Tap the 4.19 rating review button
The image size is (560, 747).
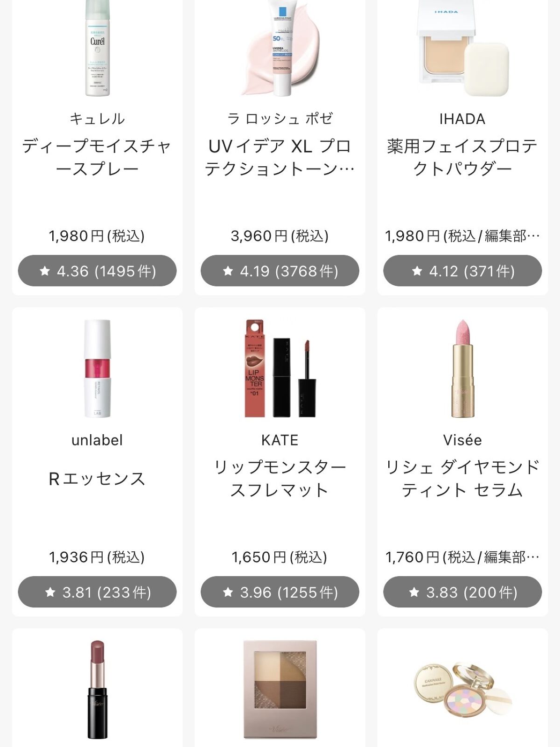click(x=280, y=271)
